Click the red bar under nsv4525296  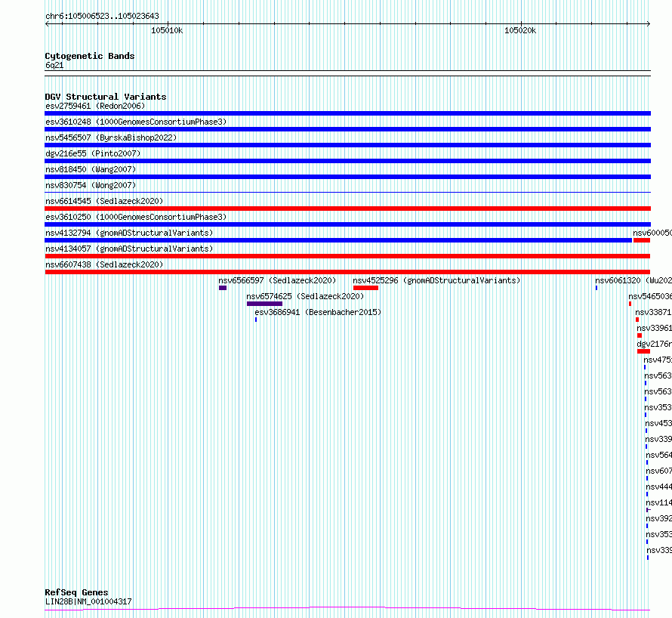click(365, 288)
